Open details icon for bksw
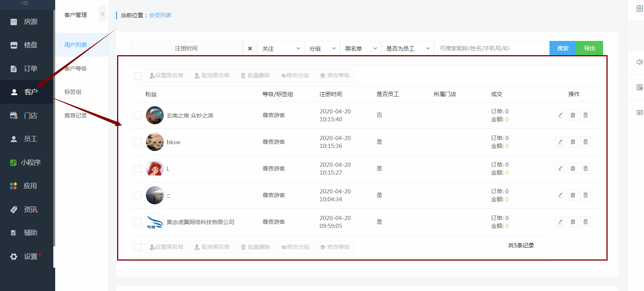Image resolution: width=644 pixels, height=291 pixels. pyautogui.click(x=573, y=142)
